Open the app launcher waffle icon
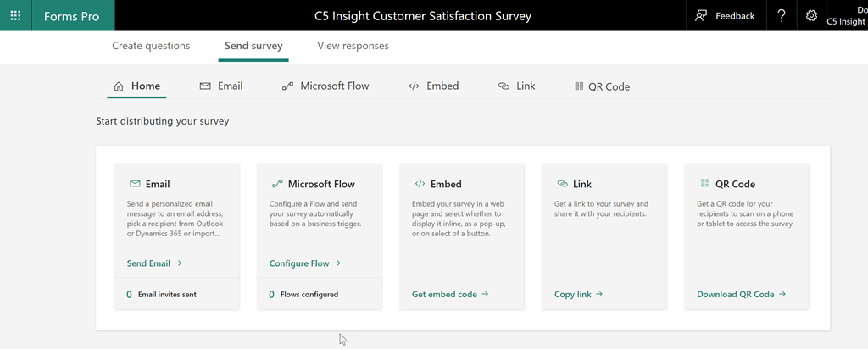868x349 pixels. point(15,15)
